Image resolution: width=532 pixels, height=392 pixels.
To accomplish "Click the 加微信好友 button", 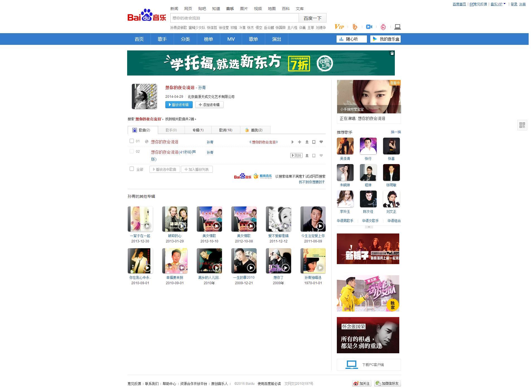I will tap(388, 384).
